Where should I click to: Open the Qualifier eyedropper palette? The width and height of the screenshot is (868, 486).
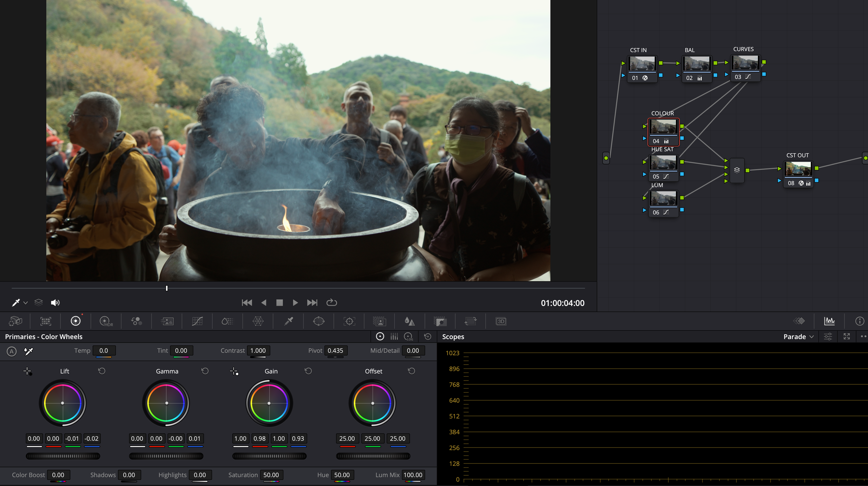click(x=288, y=321)
